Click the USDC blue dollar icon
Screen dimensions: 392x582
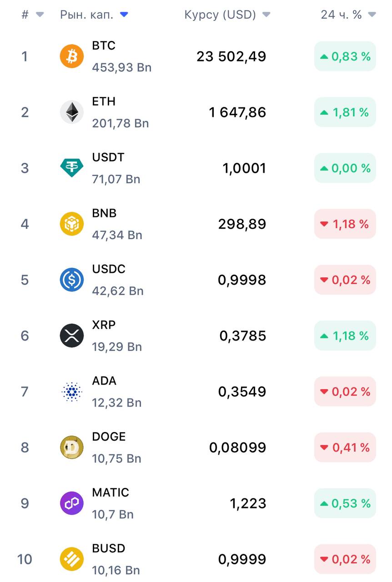pyautogui.click(x=72, y=280)
